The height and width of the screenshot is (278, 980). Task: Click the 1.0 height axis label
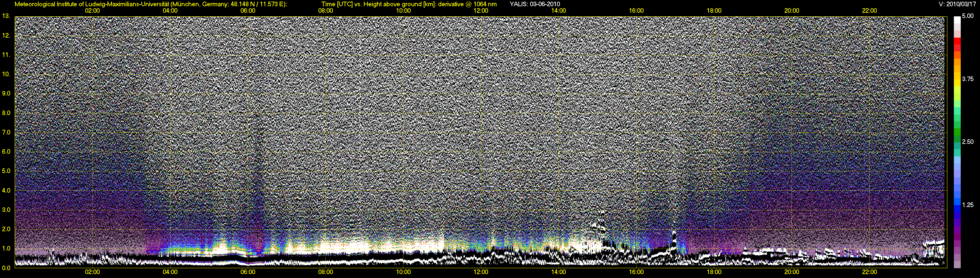coord(6,248)
